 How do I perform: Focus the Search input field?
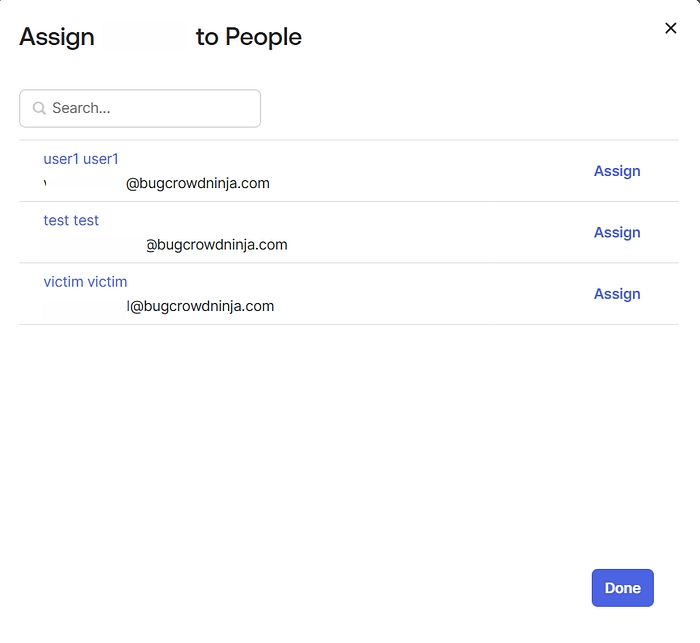coord(150,108)
